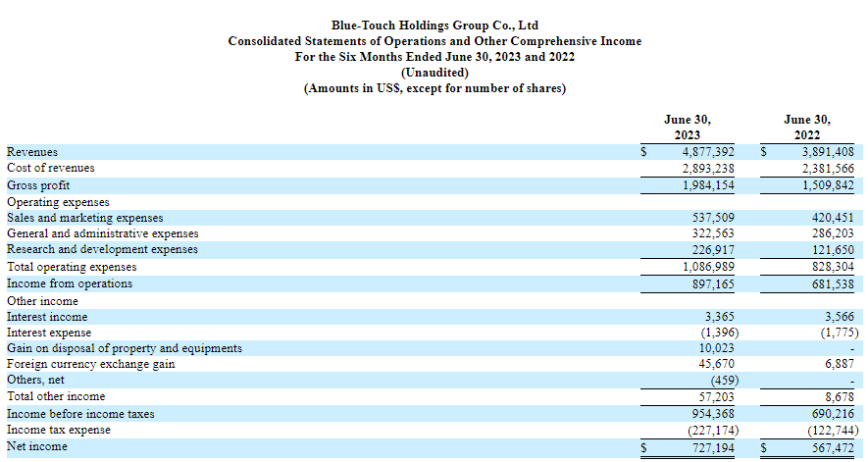868x462 pixels.
Task: Click the 2023 general and administrative value 322,563
Action: click(713, 233)
